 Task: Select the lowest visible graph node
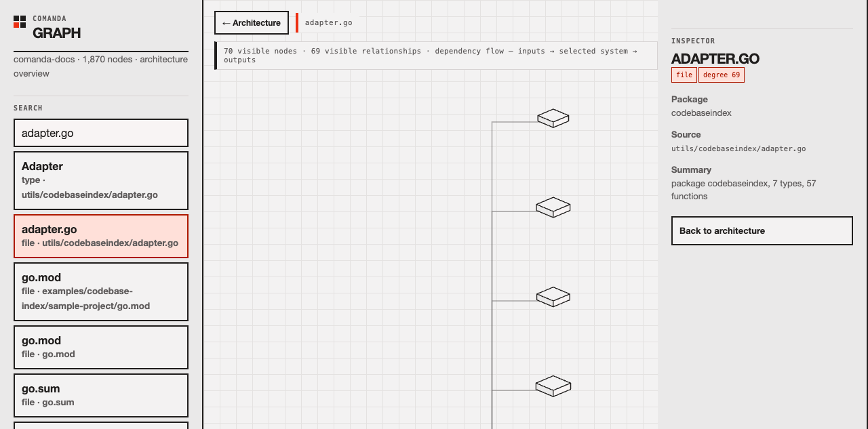point(553,386)
